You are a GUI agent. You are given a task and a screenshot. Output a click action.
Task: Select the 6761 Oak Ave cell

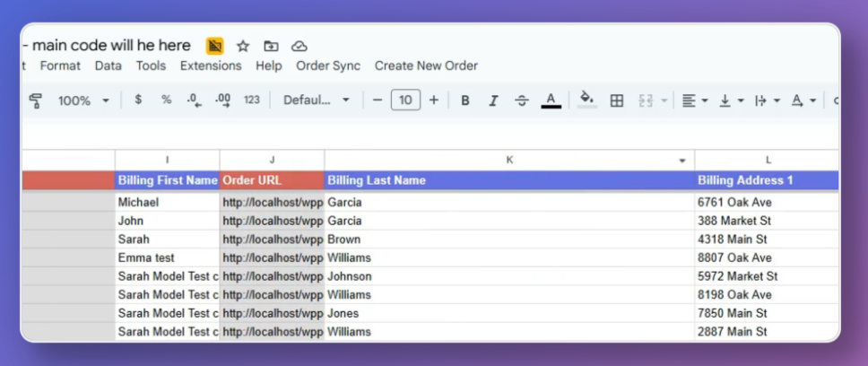(768, 202)
